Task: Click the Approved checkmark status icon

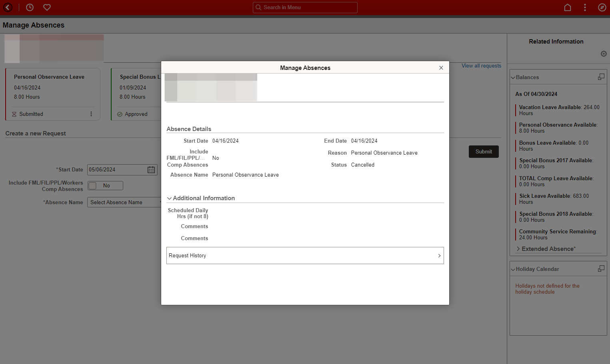Action: pos(120,114)
